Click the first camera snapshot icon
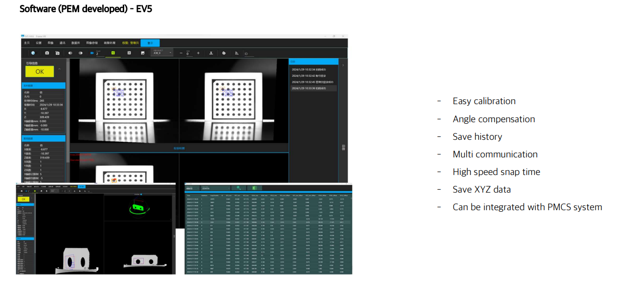 [47, 53]
